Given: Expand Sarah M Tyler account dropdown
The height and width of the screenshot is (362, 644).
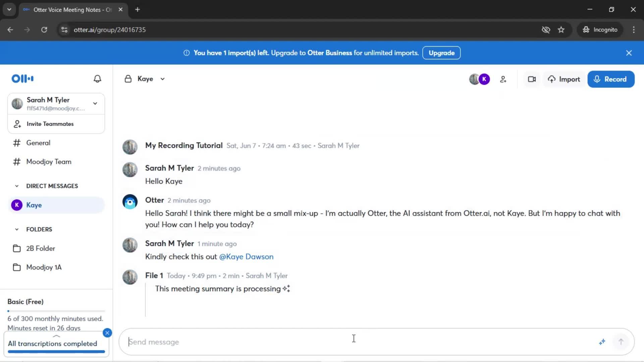Looking at the screenshot, I should click(95, 104).
